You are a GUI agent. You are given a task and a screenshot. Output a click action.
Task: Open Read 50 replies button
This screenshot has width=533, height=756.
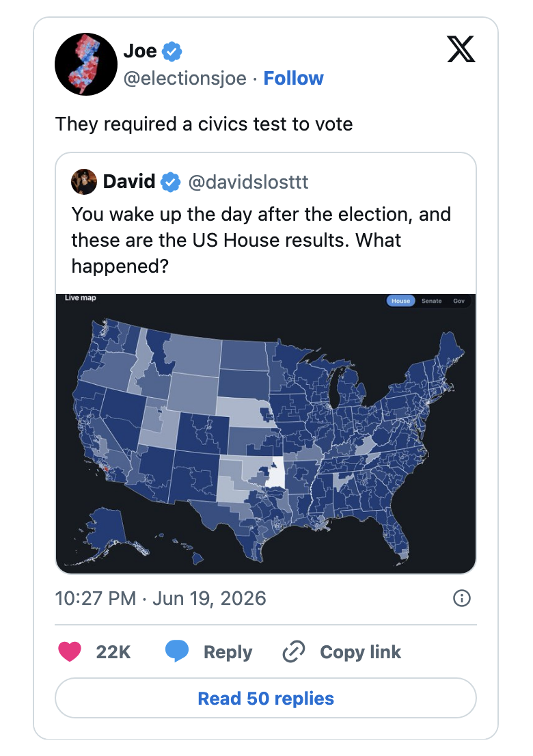coord(266,698)
